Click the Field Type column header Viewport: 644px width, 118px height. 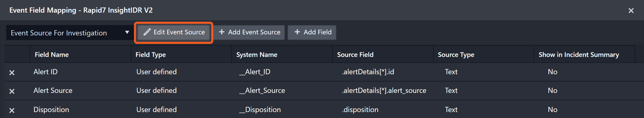pyautogui.click(x=151, y=55)
